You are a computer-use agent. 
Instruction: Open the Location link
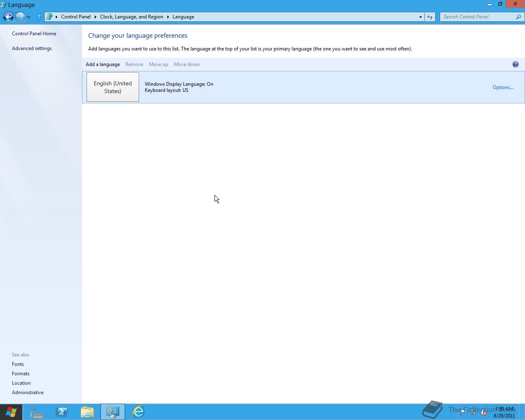click(21, 383)
